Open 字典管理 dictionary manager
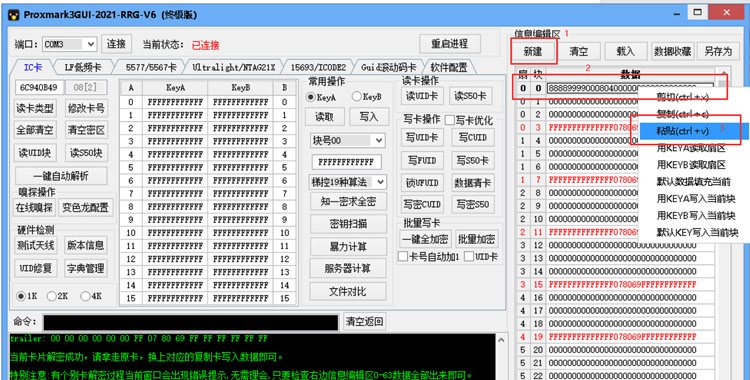The height and width of the screenshot is (380, 750). tap(86, 268)
